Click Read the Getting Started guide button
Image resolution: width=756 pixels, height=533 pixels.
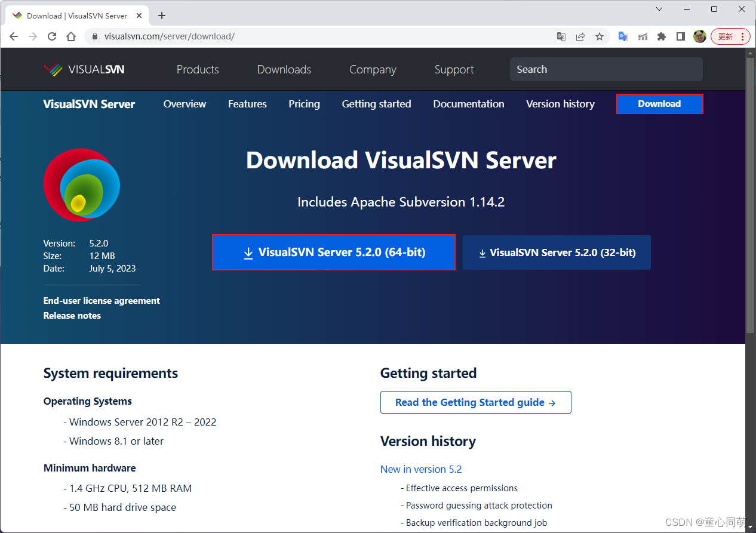pyautogui.click(x=476, y=402)
